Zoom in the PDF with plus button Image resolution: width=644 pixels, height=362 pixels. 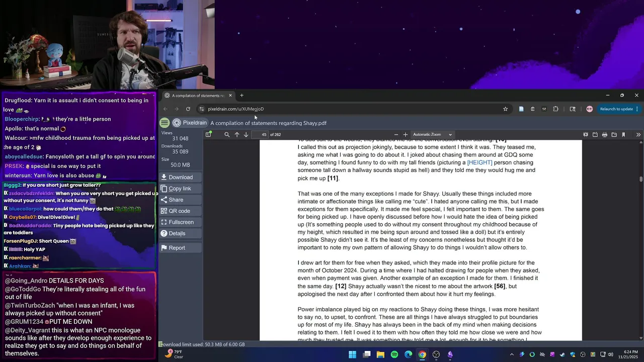click(406, 134)
